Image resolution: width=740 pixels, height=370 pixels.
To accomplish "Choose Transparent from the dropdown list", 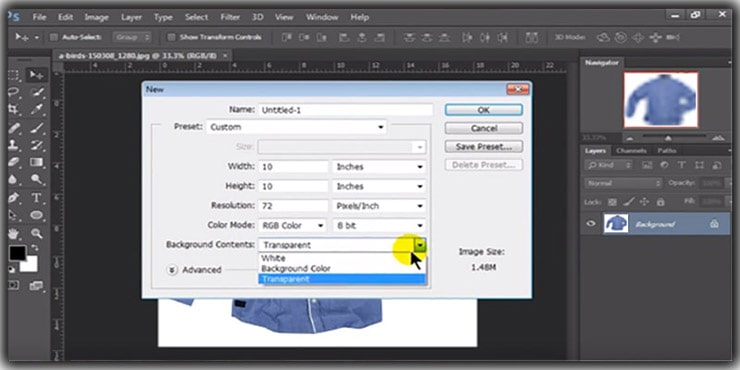I will tap(342, 279).
